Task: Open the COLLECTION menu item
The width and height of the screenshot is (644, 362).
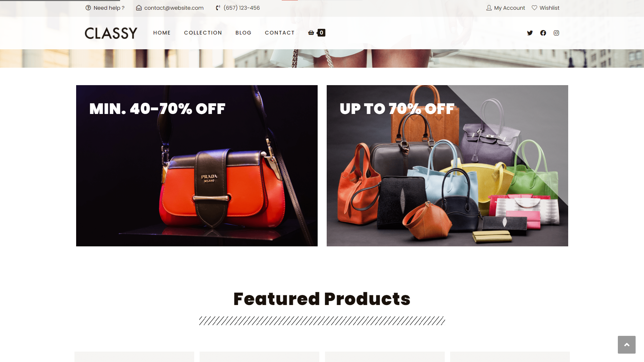Action: (x=203, y=33)
